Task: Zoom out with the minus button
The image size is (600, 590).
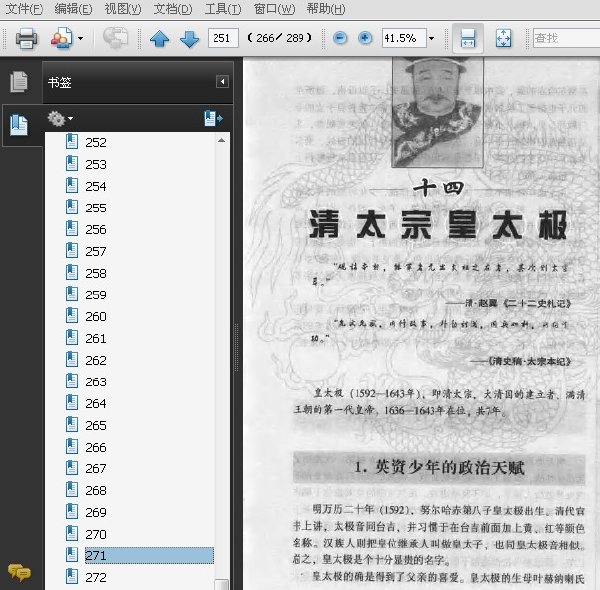Action: 340,38
